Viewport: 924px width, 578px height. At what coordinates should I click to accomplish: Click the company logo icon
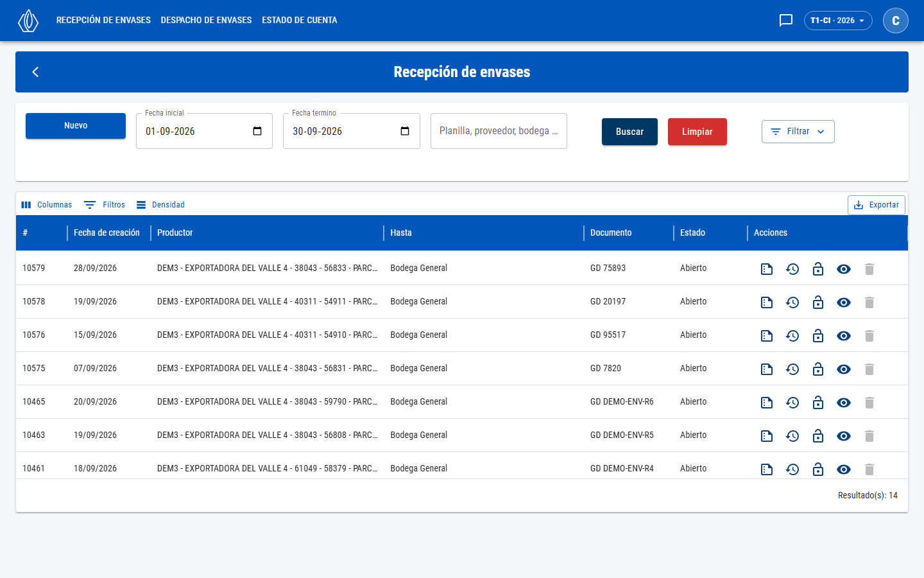coord(28,21)
